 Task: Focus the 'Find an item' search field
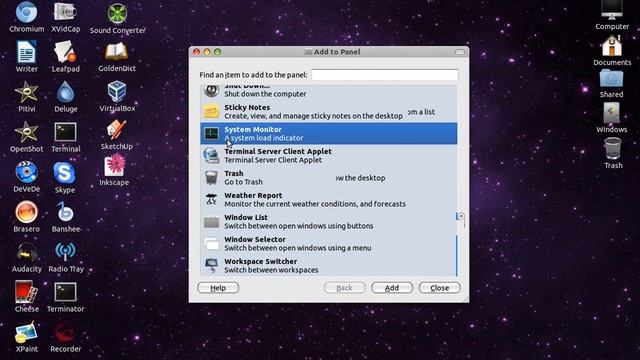click(x=384, y=75)
